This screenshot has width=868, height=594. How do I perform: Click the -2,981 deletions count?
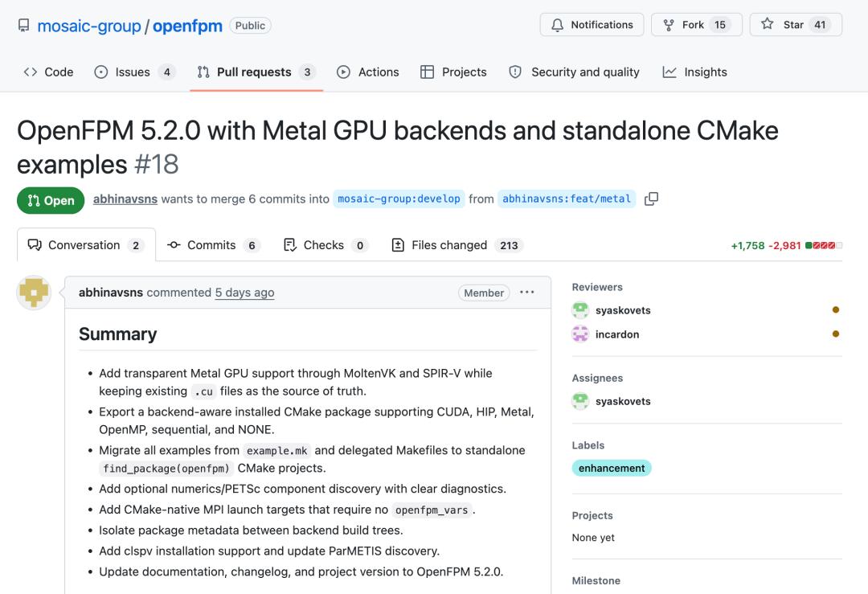784,245
